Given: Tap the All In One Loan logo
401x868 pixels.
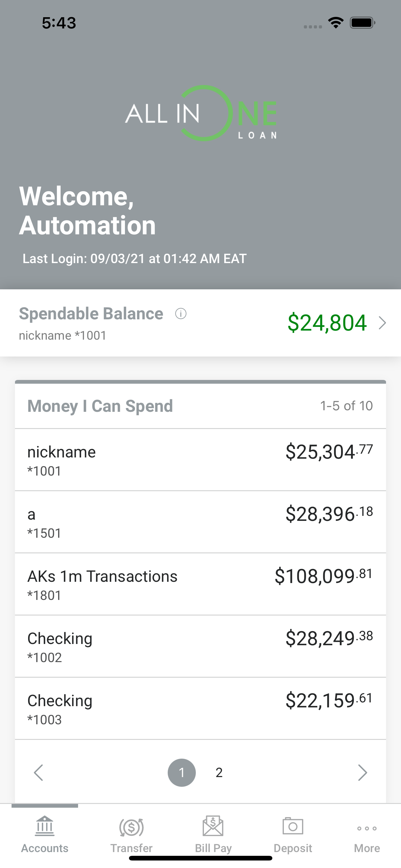Looking at the screenshot, I should pos(201,113).
